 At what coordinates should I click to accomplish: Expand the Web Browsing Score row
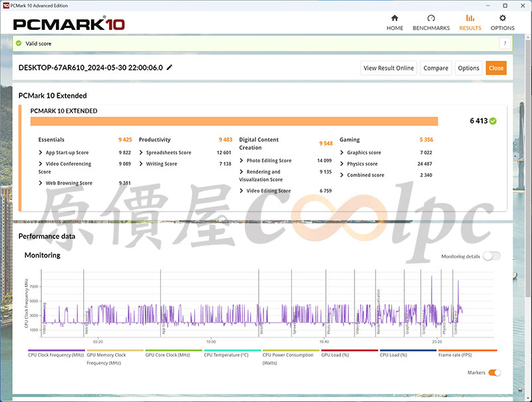(41, 182)
